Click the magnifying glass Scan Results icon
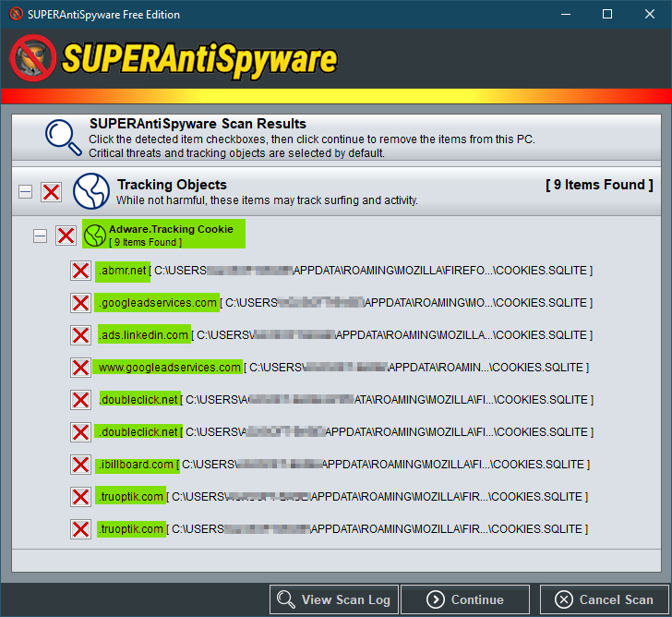The height and width of the screenshot is (617, 672). click(64, 138)
